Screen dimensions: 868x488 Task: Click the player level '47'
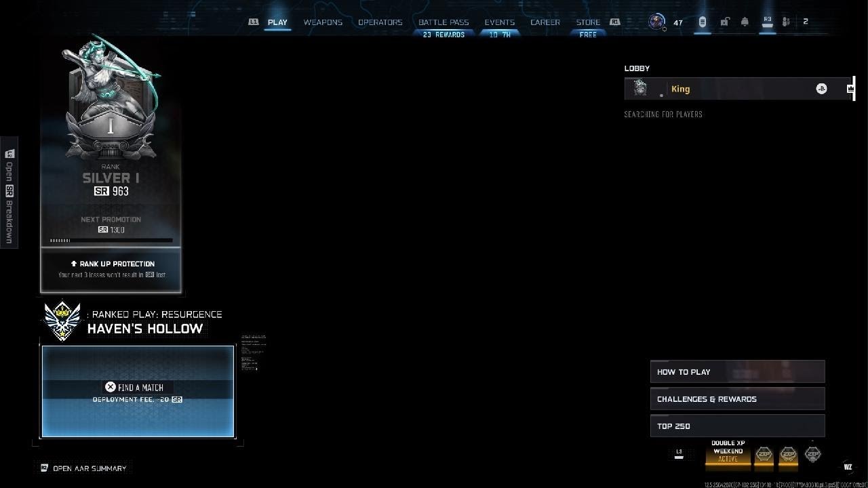tap(677, 22)
